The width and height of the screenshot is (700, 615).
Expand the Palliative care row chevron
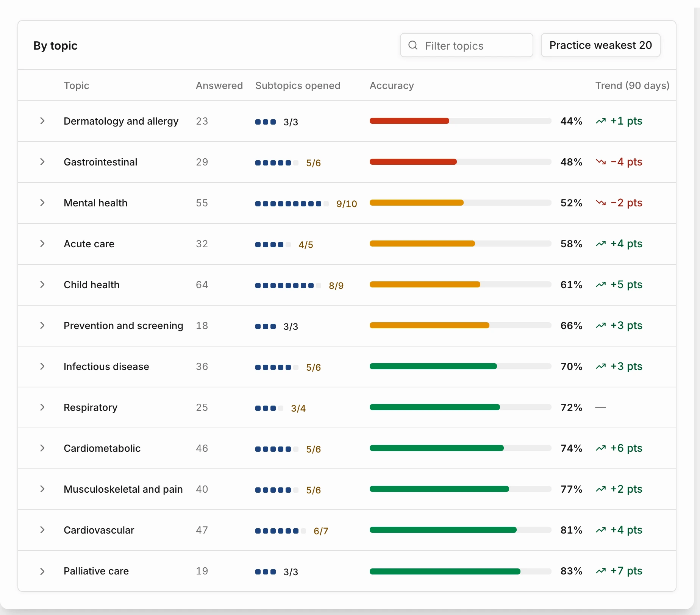pyautogui.click(x=42, y=571)
